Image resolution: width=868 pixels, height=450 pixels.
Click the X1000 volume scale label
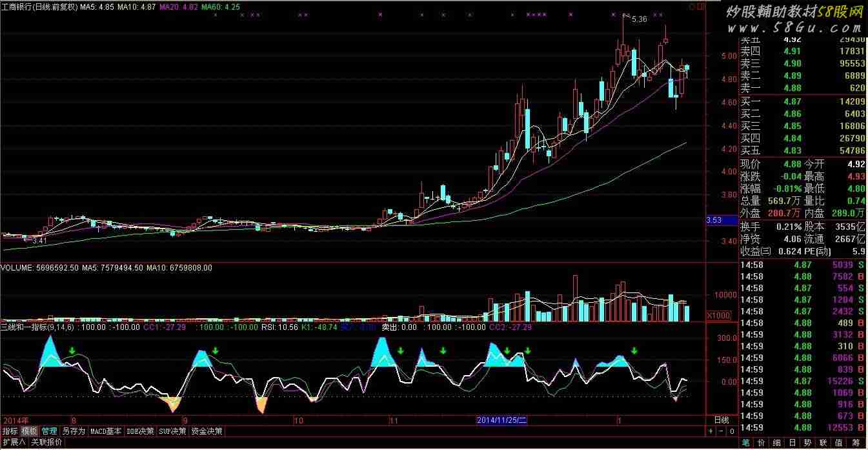[718, 315]
